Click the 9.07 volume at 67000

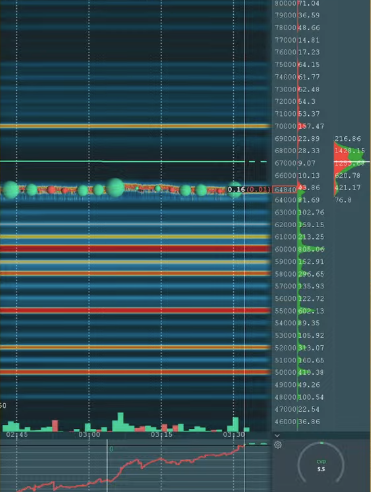click(x=307, y=163)
